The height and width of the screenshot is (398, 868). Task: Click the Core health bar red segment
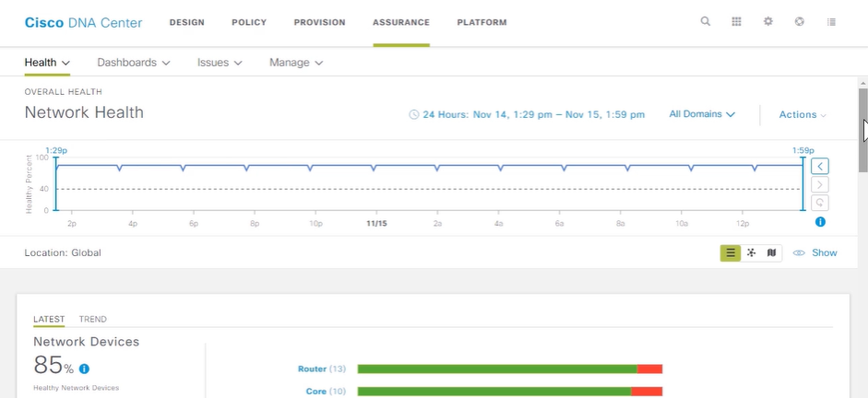click(647, 392)
